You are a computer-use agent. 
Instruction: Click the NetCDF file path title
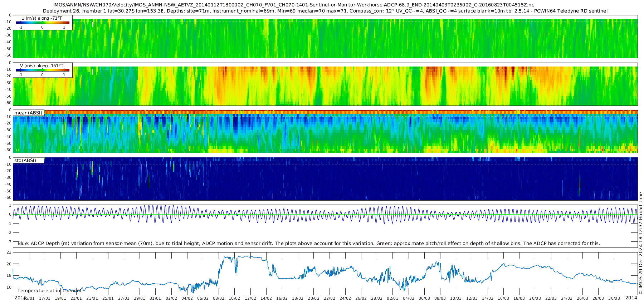pyautogui.click(x=293, y=5)
